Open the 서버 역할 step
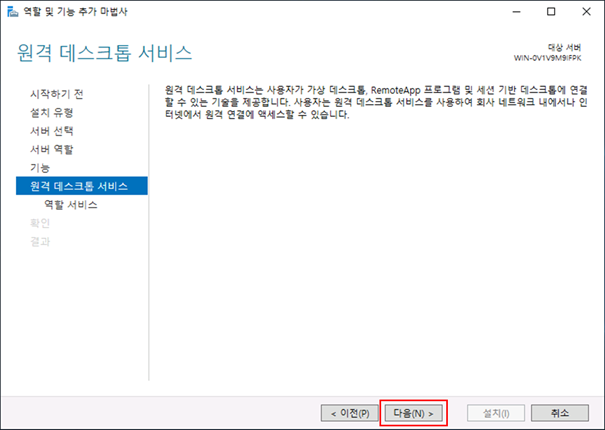Image resolution: width=605 pixels, height=430 pixels. (x=52, y=149)
